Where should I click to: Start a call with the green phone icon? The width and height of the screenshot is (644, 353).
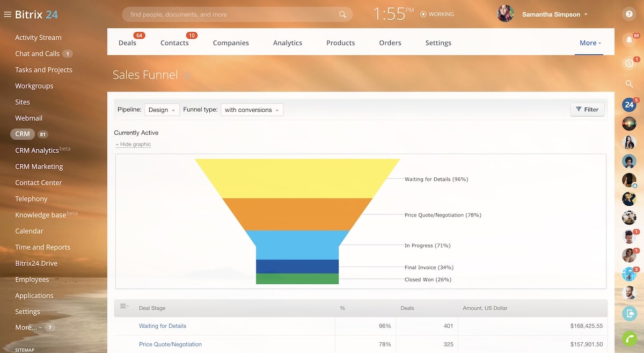click(628, 339)
